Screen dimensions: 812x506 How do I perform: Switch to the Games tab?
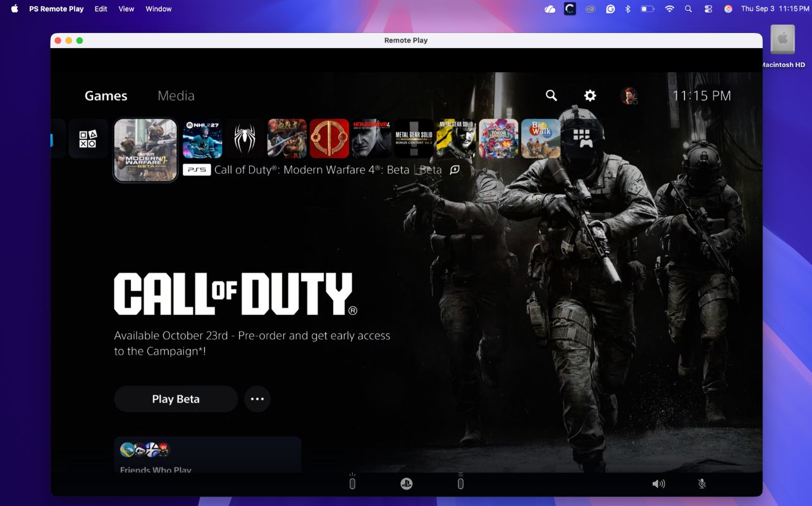point(106,96)
